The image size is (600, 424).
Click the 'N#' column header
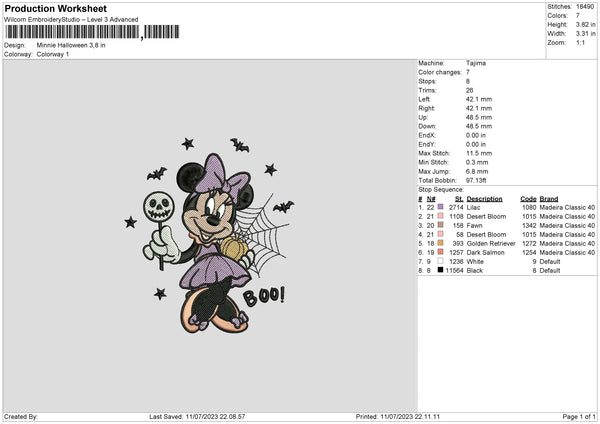tap(431, 199)
